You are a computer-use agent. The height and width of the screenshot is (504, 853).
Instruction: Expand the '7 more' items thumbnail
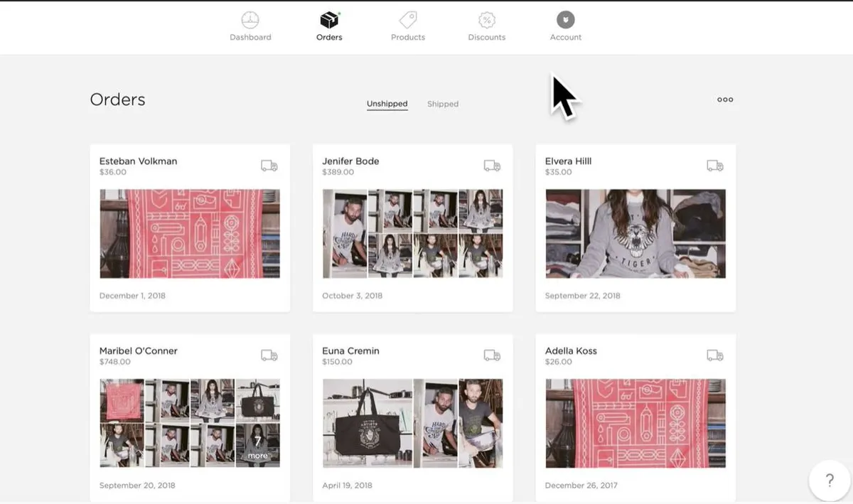pyautogui.click(x=258, y=445)
